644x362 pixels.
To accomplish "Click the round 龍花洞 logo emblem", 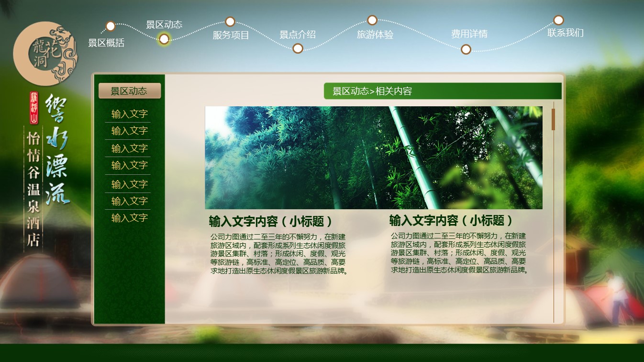I will point(45,54).
